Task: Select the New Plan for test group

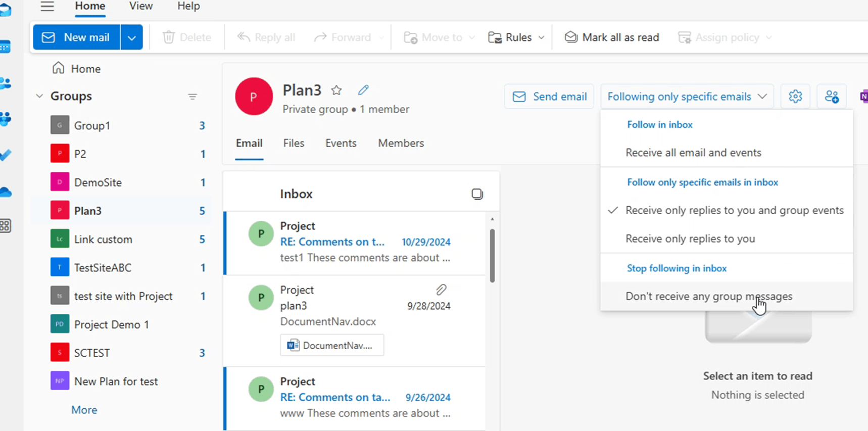Action: point(121,381)
